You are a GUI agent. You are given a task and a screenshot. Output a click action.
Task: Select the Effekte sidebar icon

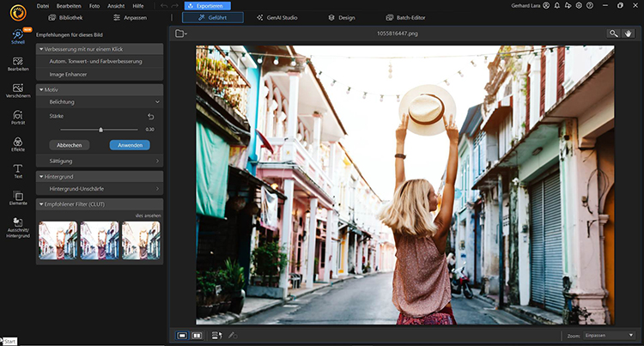[17, 143]
